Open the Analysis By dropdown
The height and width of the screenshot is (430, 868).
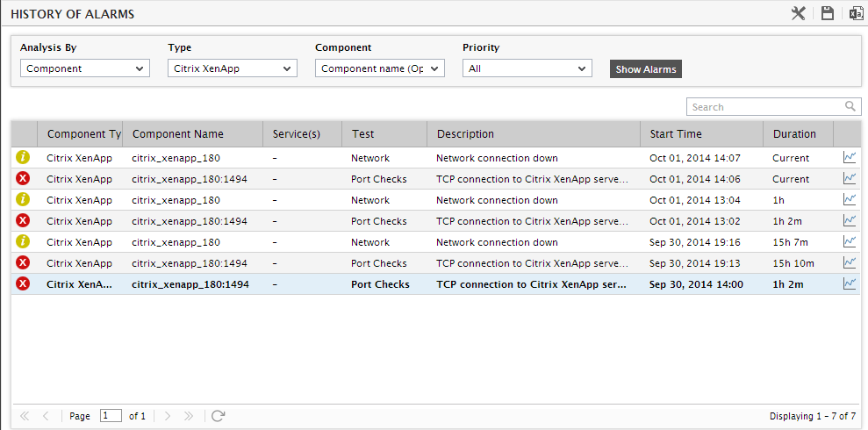85,68
